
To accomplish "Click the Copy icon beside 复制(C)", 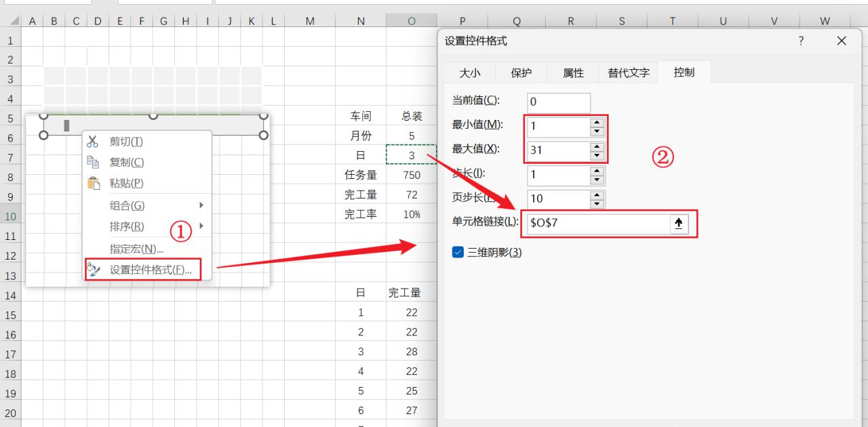I will click(94, 162).
